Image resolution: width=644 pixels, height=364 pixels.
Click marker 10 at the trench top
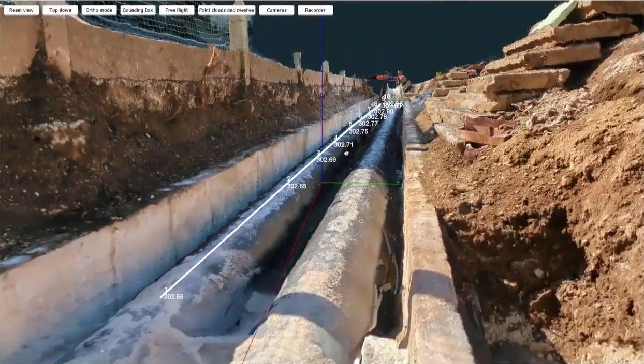(386, 96)
